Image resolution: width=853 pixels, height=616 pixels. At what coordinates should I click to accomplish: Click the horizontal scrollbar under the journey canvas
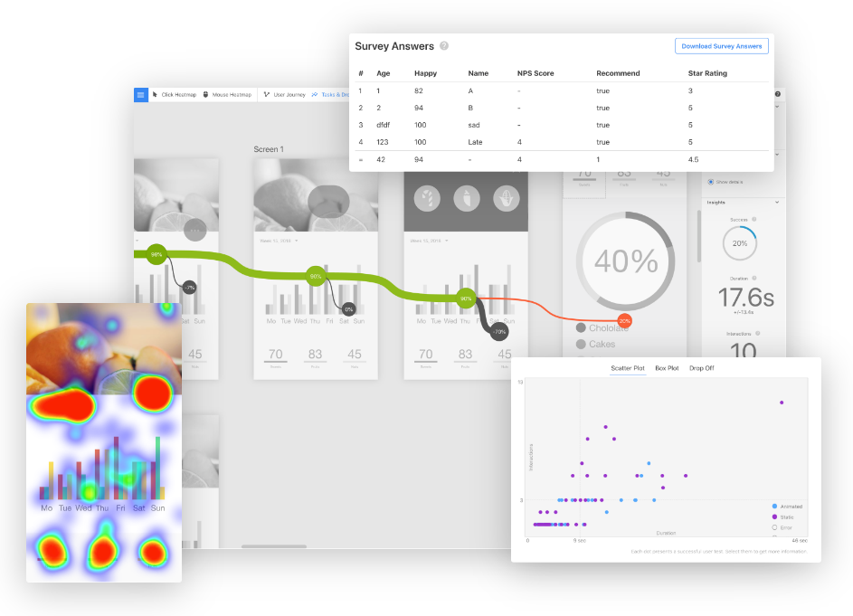[274, 546]
